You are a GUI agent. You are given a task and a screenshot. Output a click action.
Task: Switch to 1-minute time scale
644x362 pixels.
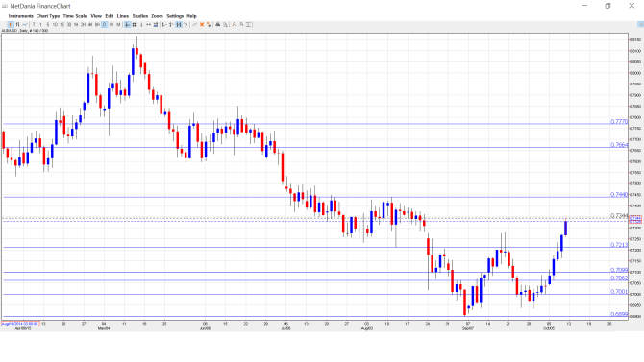(40, 25)
